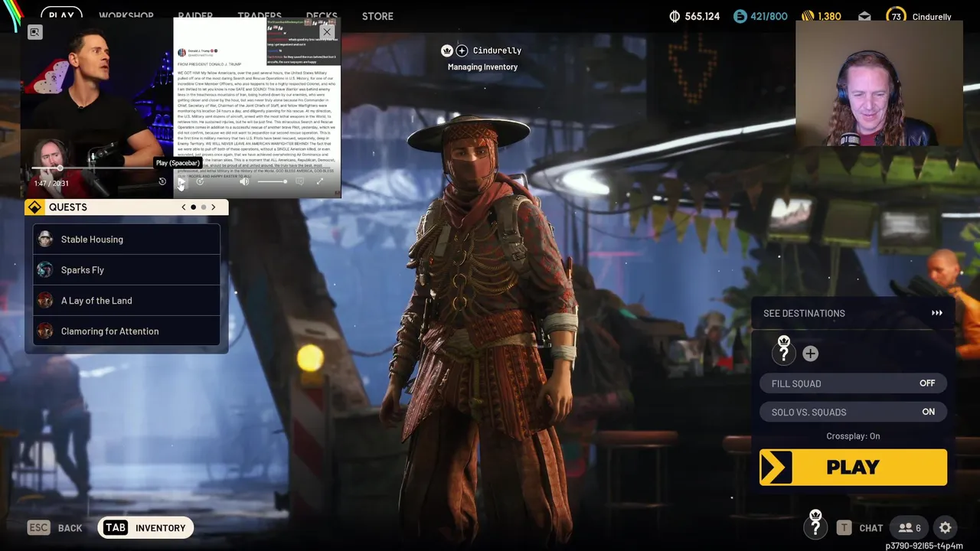Go to the DECKS tab

[322, 15]
